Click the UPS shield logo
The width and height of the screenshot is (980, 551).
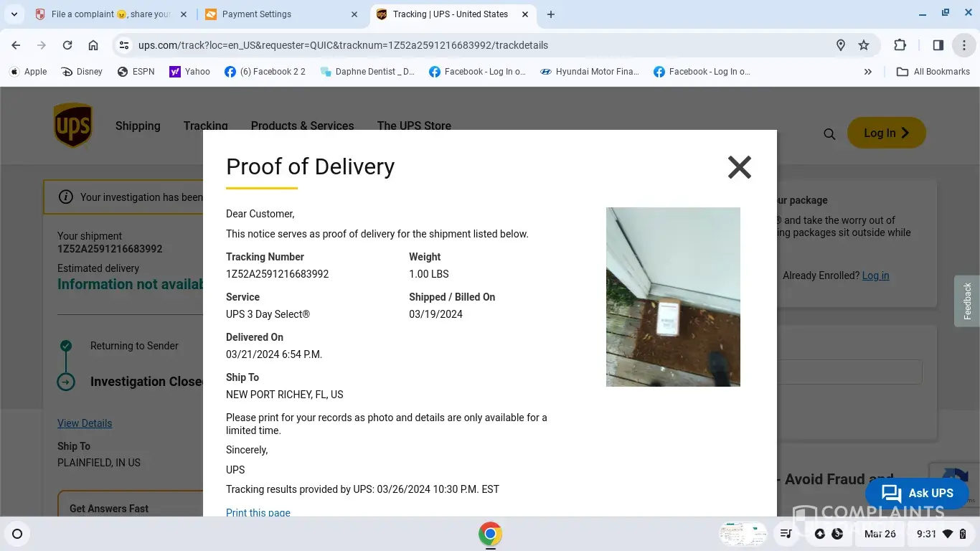(73, 126)
